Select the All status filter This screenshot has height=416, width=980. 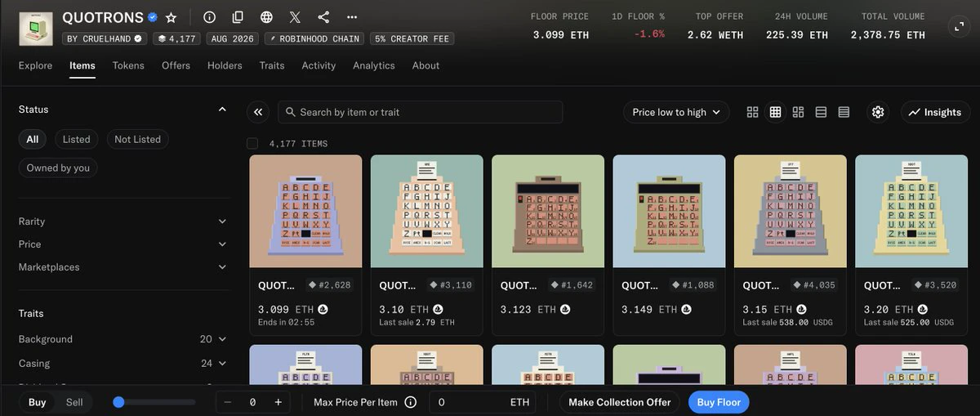click(33, 139)
